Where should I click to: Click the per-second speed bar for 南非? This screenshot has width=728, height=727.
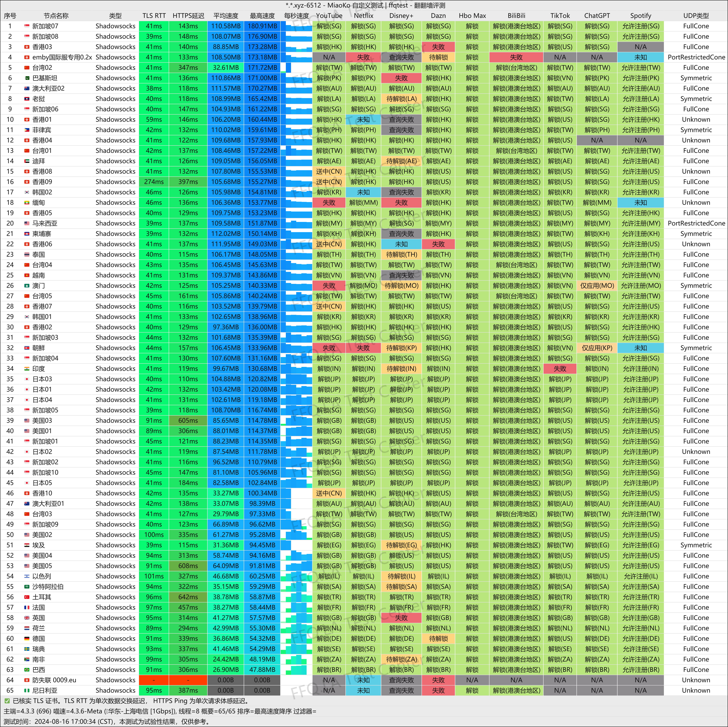pos(297,659)
